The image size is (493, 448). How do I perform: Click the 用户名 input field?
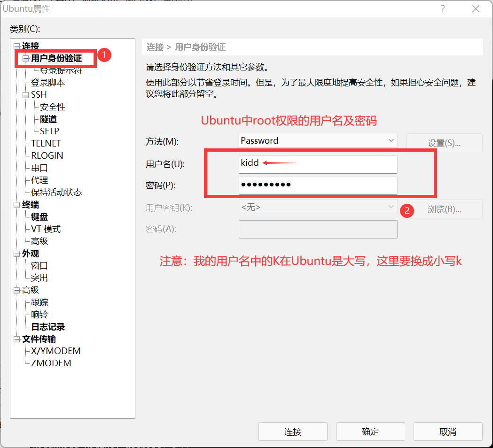pos(318,164)
